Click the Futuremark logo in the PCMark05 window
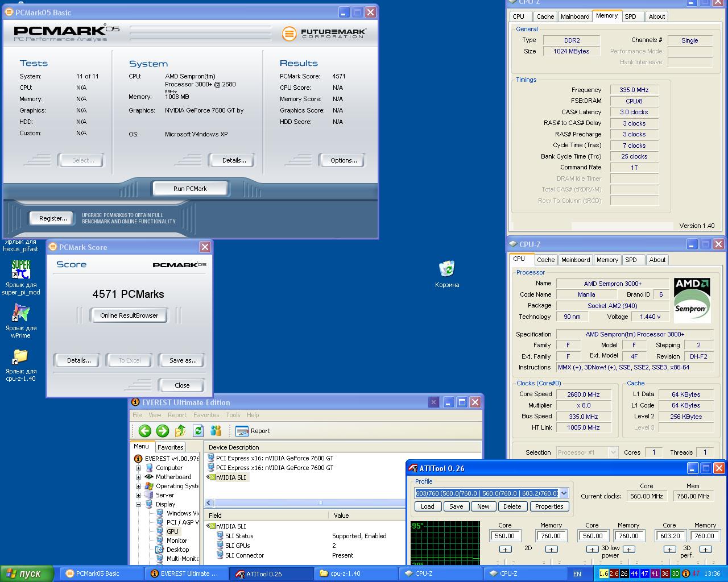Image resolution: width=728 pixels, height=582 pixels. click(x=324, y=34)
